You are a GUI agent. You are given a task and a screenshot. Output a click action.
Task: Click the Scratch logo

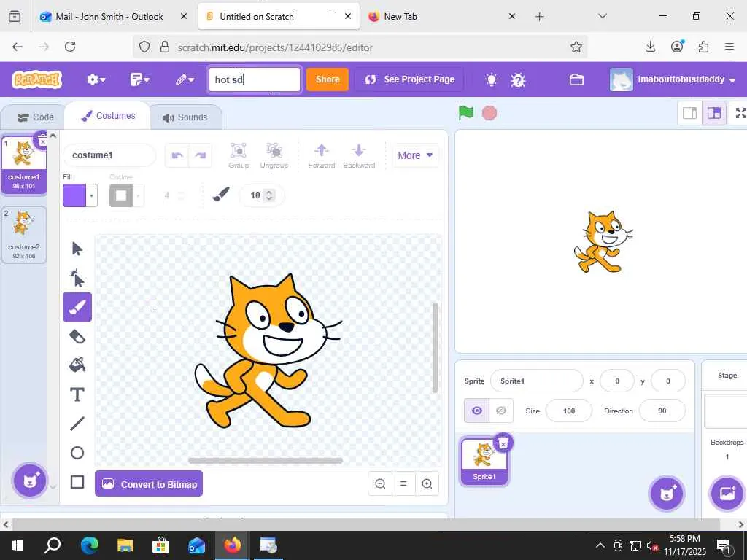[x=37, y=79]
